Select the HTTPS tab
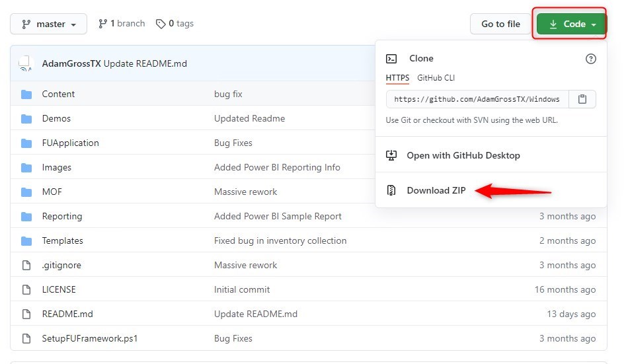This screenshot has height=364, width=628. 397,78
